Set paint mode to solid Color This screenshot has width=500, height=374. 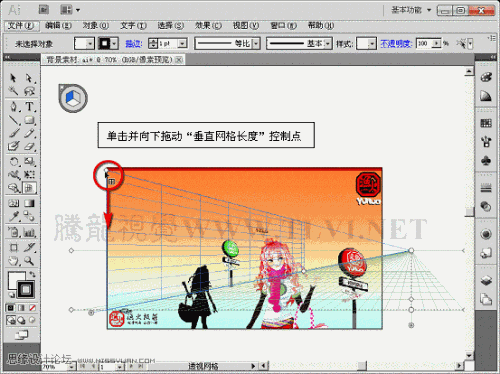[11, 308]
